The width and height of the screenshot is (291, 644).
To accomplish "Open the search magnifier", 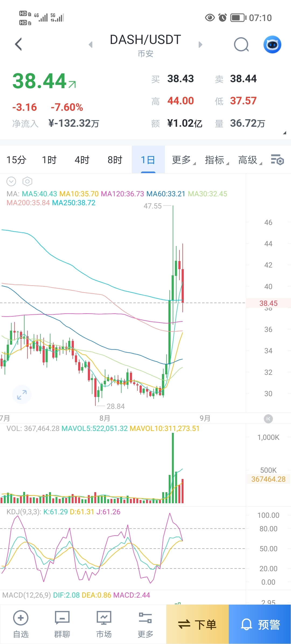I will tap(241, 44).
